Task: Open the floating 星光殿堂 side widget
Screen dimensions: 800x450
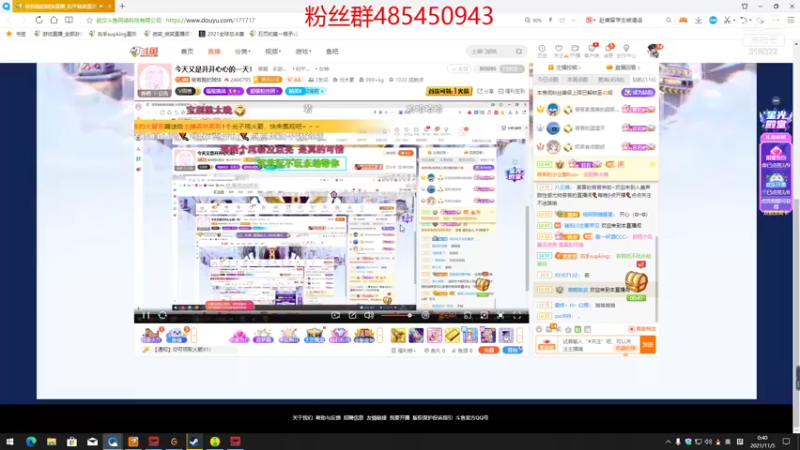Action: (776, 120)
